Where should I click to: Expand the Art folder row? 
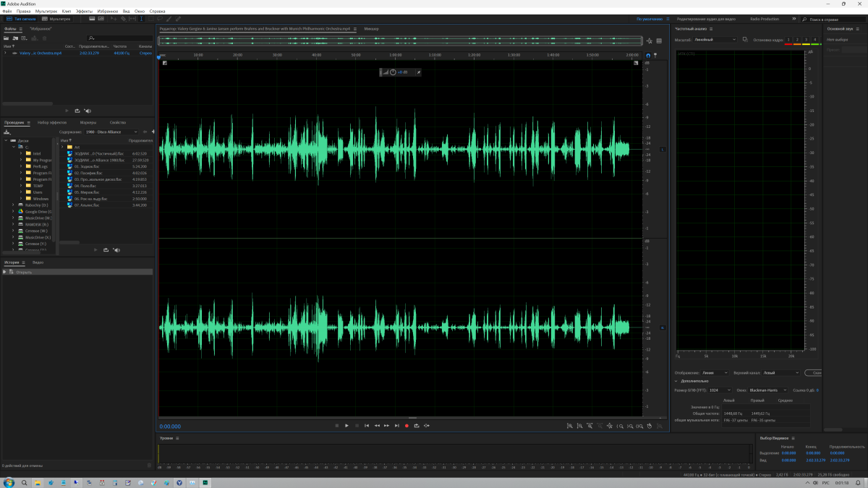pos(62,147)
